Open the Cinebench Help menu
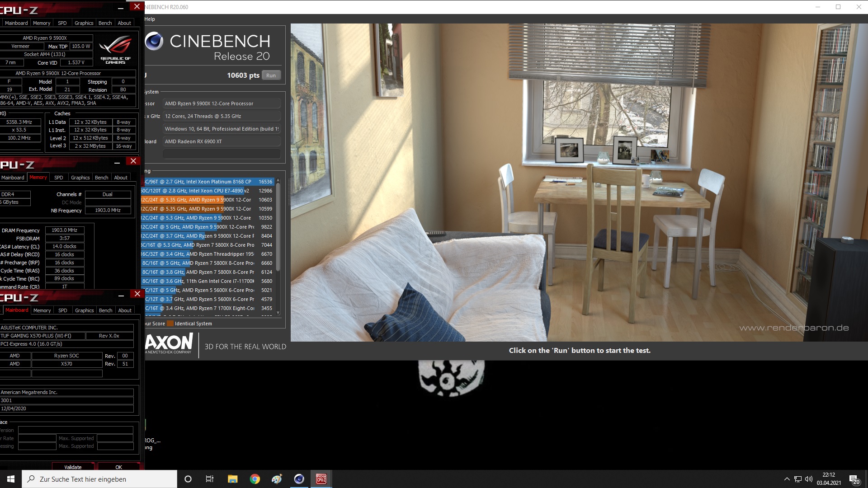 point(150,19)
